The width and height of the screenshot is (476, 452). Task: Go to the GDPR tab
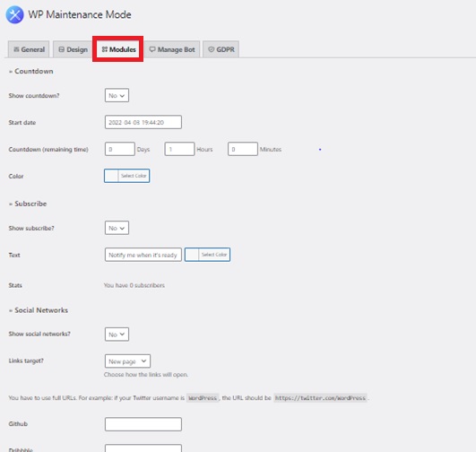[x=221, y=49]
